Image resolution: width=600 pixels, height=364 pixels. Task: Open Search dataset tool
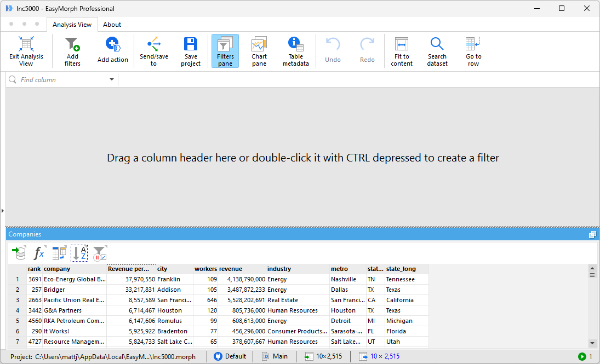[x=437, y=51]
